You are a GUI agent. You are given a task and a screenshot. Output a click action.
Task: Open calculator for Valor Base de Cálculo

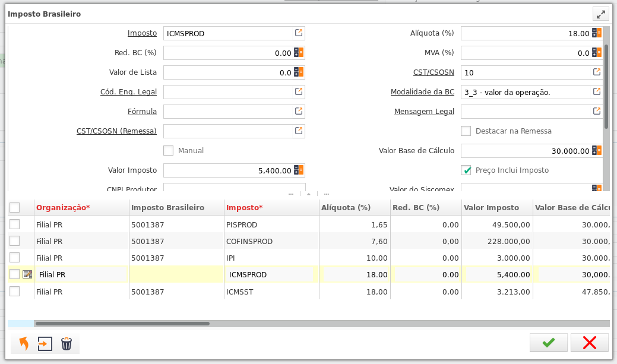click(597, 151)
